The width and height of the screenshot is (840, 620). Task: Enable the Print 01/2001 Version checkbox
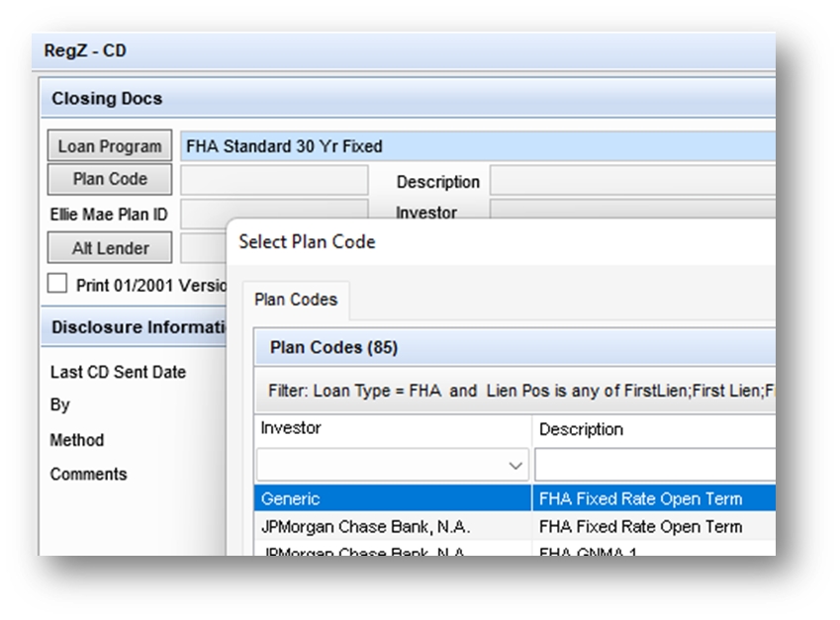59,285
